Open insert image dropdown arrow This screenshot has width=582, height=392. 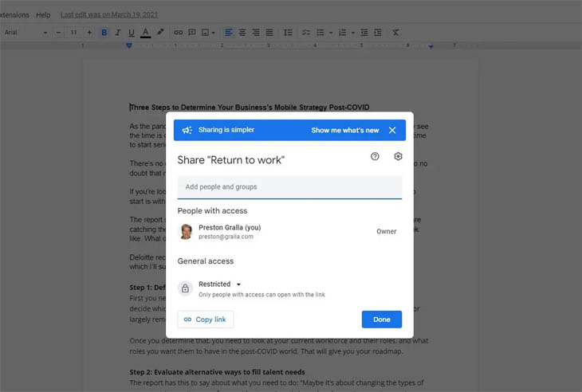(214, 33)
